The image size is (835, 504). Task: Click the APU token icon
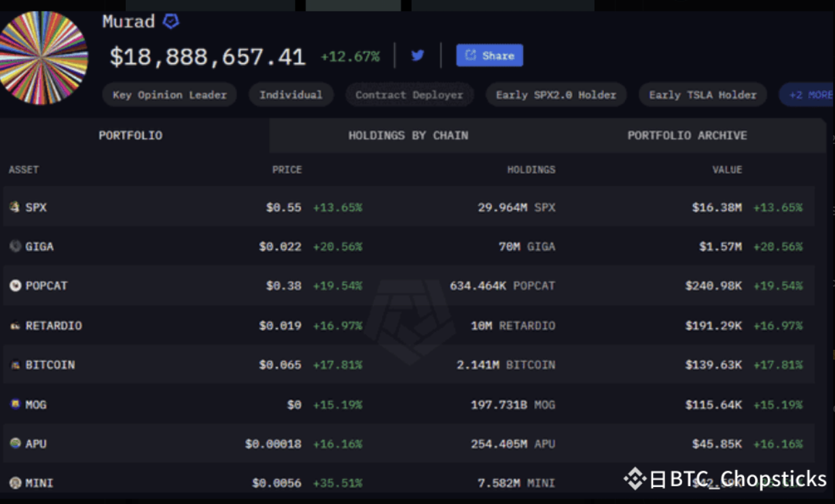[15, 444]
